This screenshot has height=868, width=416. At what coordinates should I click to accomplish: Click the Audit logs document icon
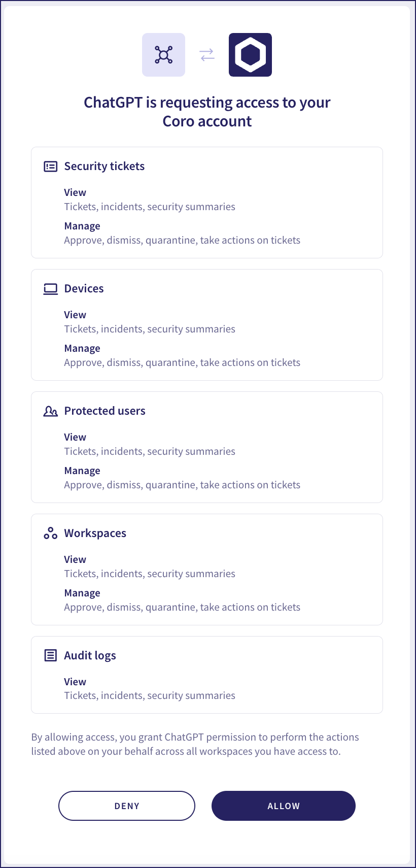tap(51, 655)
